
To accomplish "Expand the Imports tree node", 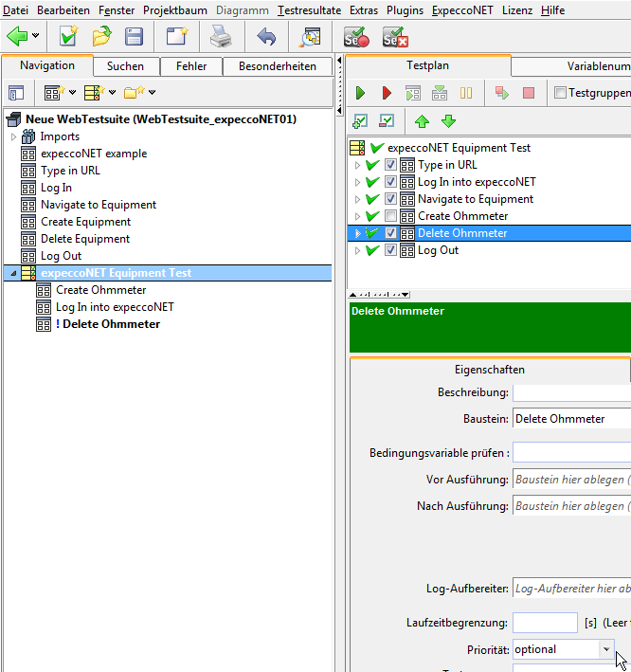I will pos(14,136).
